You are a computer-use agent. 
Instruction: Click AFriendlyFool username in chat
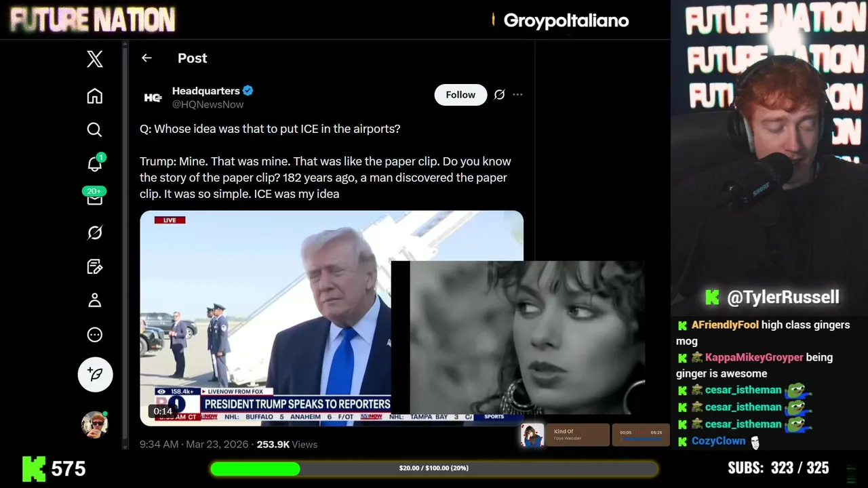point(725,325)
